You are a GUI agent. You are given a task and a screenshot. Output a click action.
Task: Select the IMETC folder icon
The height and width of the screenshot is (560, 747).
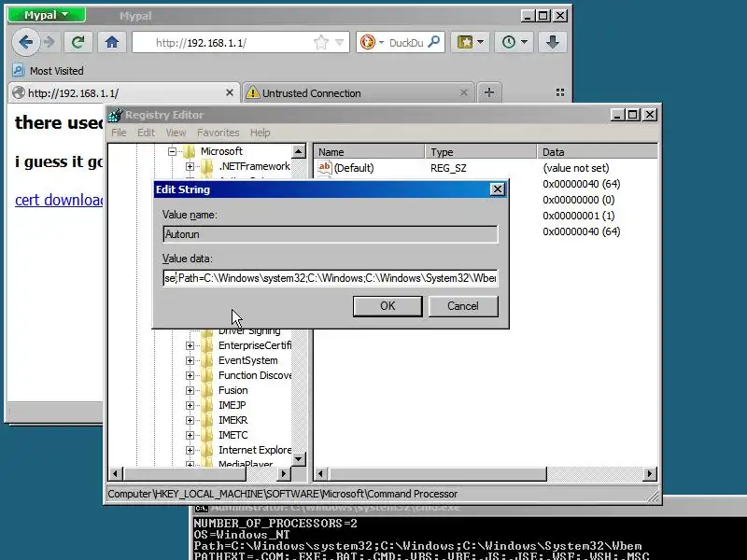point(206,435)
